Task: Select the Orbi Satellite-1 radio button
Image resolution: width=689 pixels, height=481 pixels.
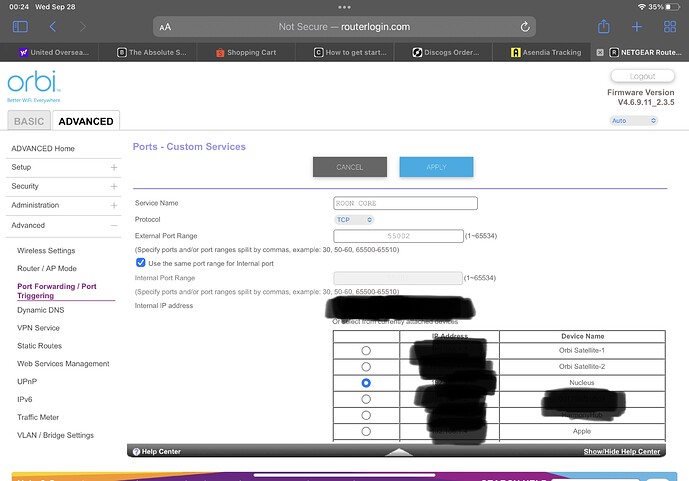Action: [x=366, y=351]
